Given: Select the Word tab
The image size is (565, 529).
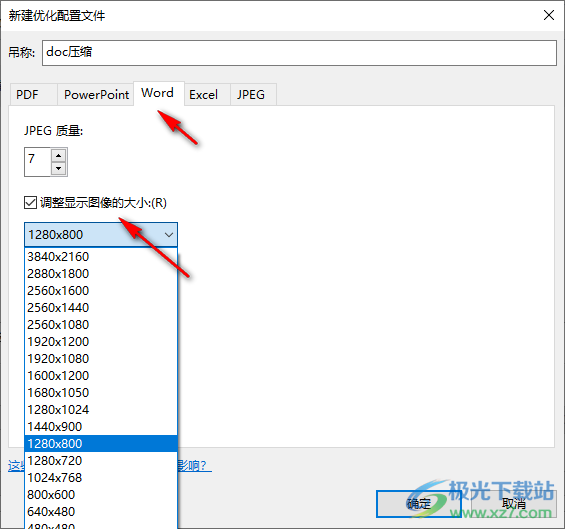Looking at the screenshot, I should 159,93.
